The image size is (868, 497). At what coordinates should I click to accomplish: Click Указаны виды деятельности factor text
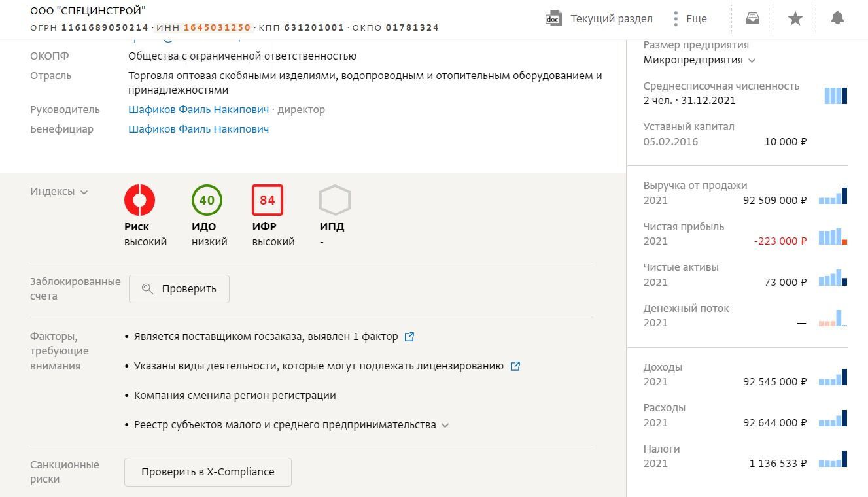click(x=319, y=366)
